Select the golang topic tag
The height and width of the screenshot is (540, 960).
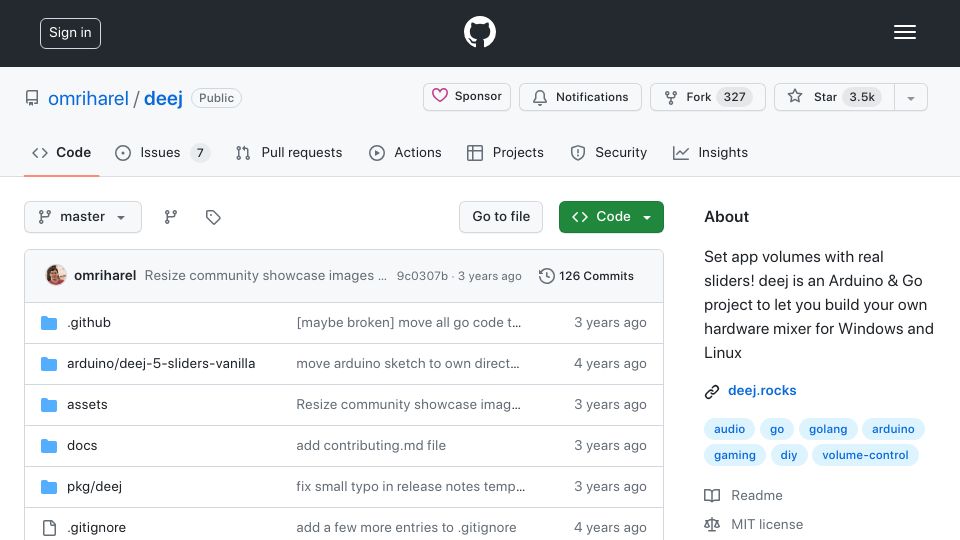click(x=828, y=429)
